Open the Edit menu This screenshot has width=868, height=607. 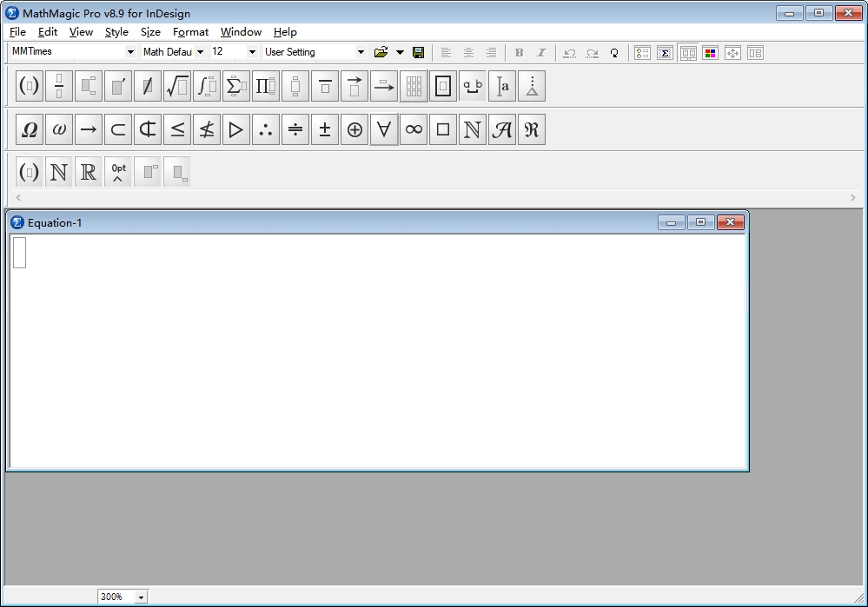click(48, 32)
